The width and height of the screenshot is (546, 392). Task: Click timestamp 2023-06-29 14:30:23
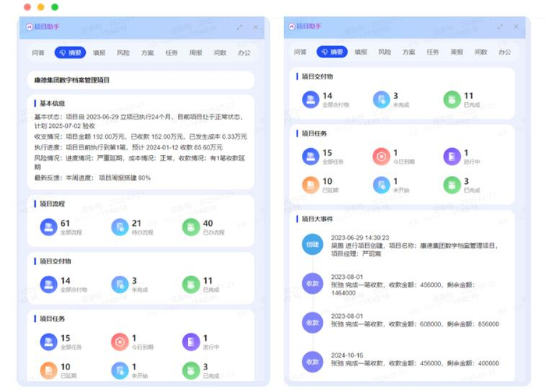[x=360, y=238]
